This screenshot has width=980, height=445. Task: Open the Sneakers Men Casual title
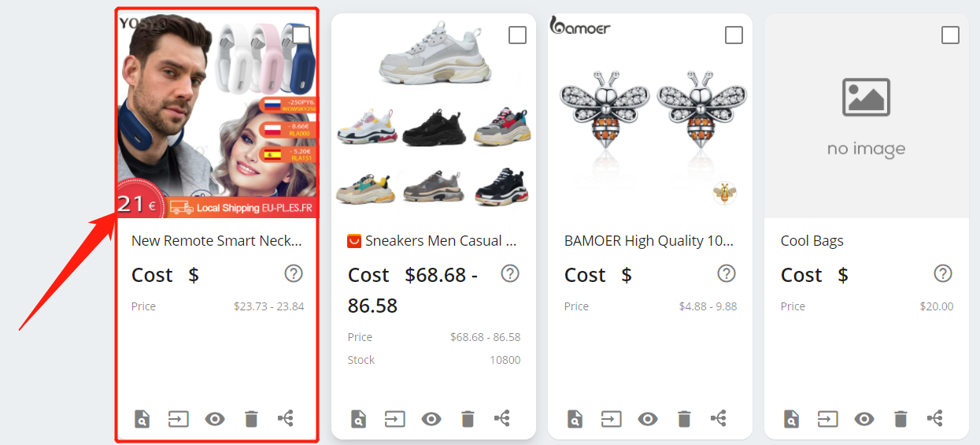441,241
